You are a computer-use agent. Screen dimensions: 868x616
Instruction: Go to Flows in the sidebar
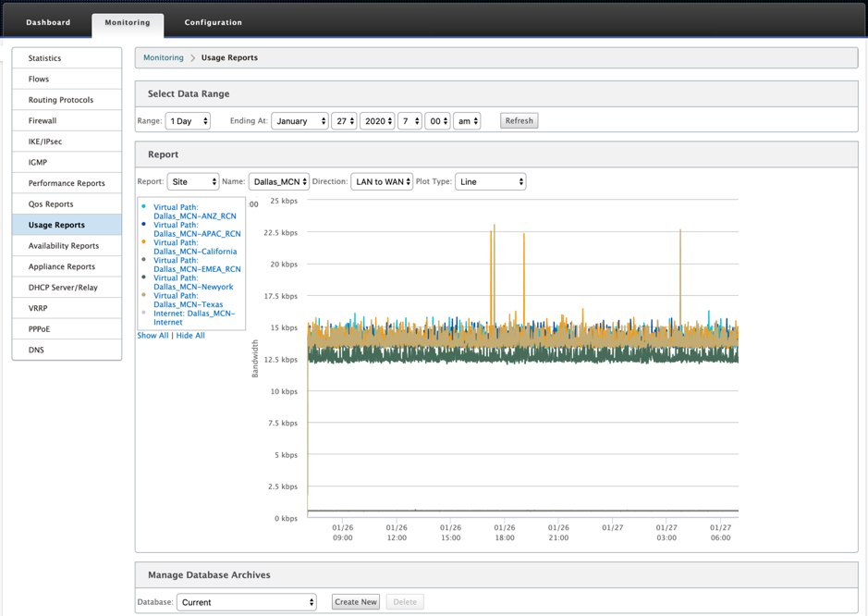point(67,80)
